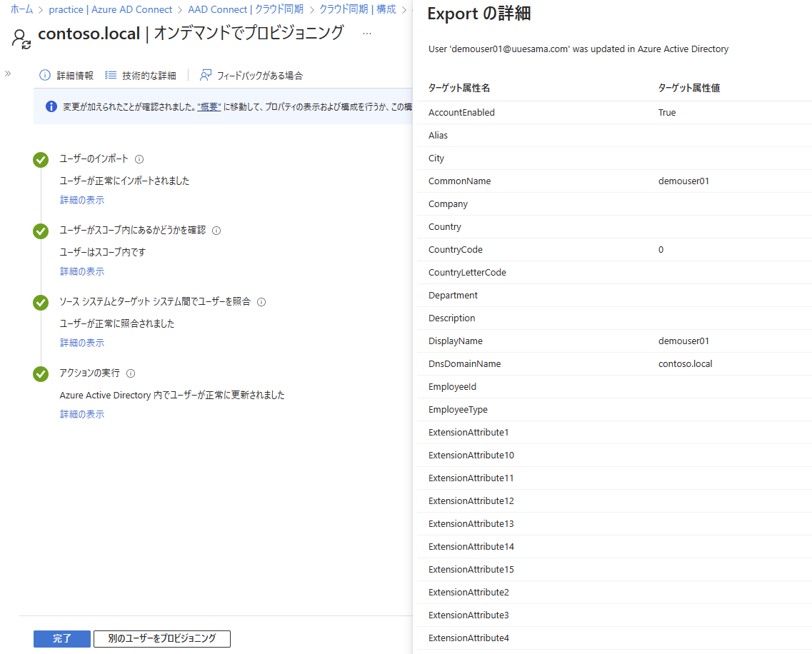This screenshot has width=812, height=654.
Task: Select the True value of AccountEnabled
Action: (667, 112)
